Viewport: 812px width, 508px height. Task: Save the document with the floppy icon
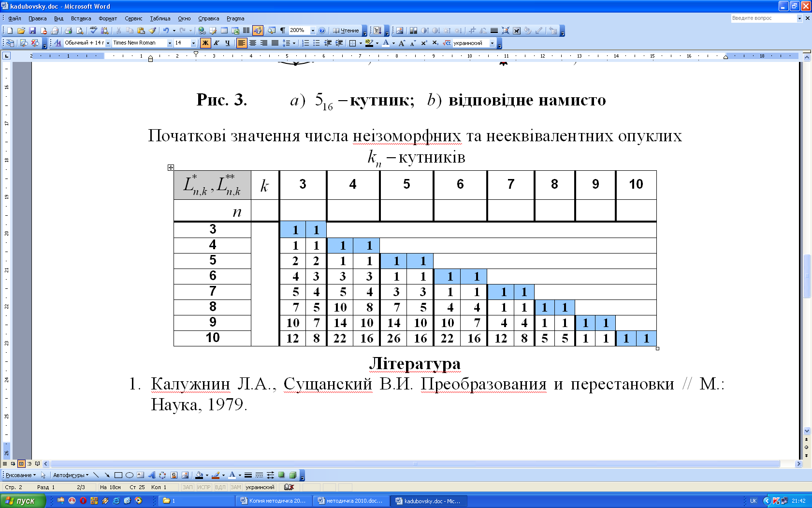(x=32, y=30)
